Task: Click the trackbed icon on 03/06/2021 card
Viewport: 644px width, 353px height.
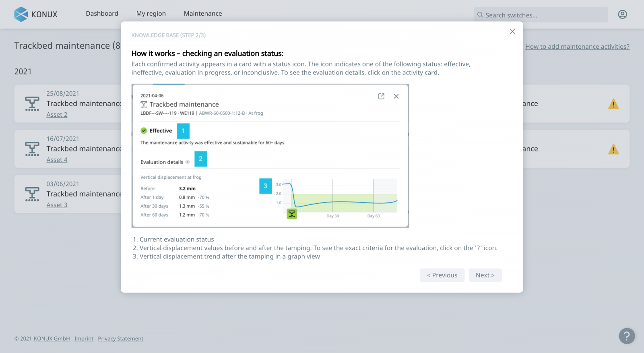Action: click(x=32, y=194)
